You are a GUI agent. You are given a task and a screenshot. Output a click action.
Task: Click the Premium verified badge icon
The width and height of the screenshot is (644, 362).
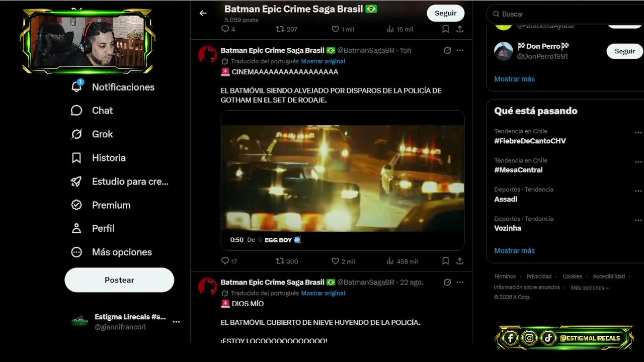tap(76, 205)
